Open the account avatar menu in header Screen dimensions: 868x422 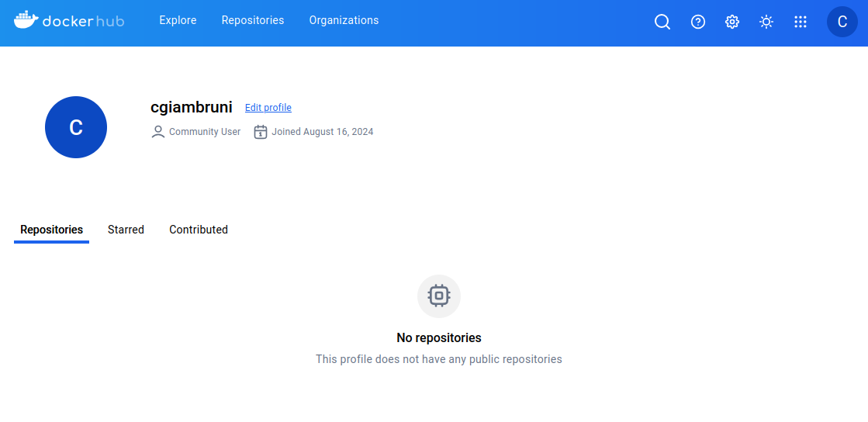[842, 22]
